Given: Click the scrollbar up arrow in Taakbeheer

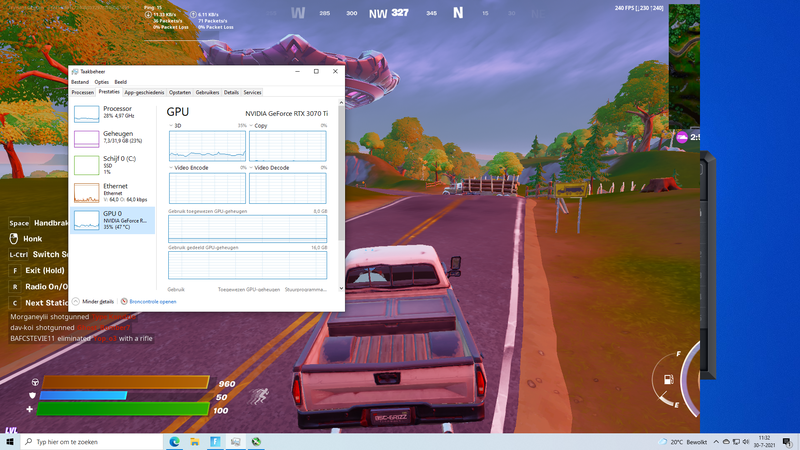Looking at the screenshot, I should tap(341, 103).
